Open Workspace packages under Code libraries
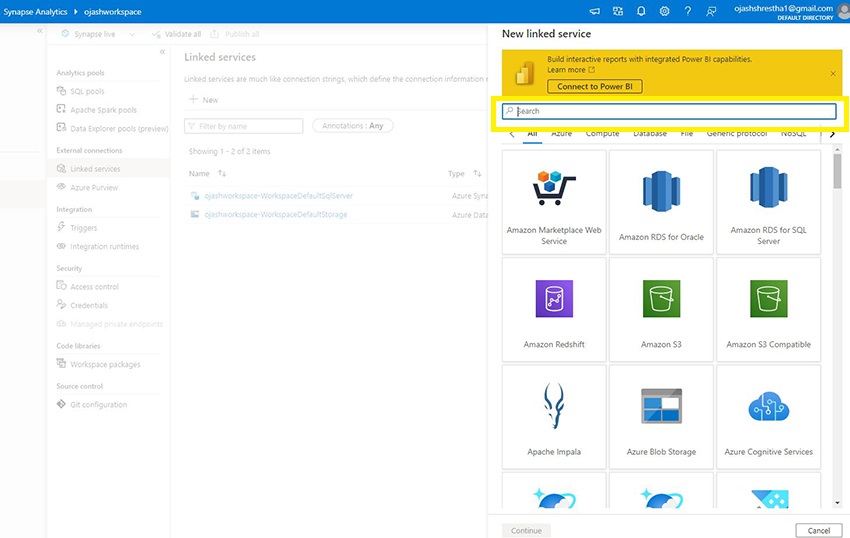Image resolution: width=850 pixels, height=538 pixels. click(99, 364)
